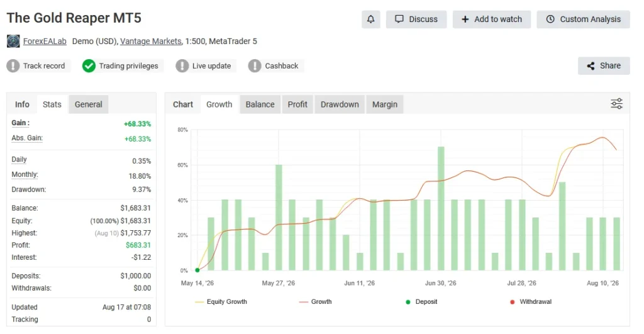Click the Deposits value $1,000.00

tap(136, 276)
